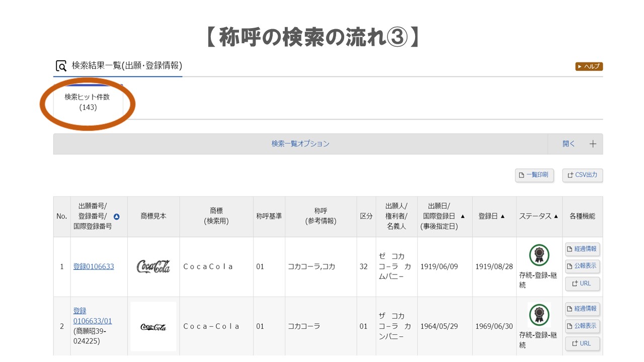Sort by ステータス column arrow
This screenshot has width=644, height=362.
click(x=556, y=216)
